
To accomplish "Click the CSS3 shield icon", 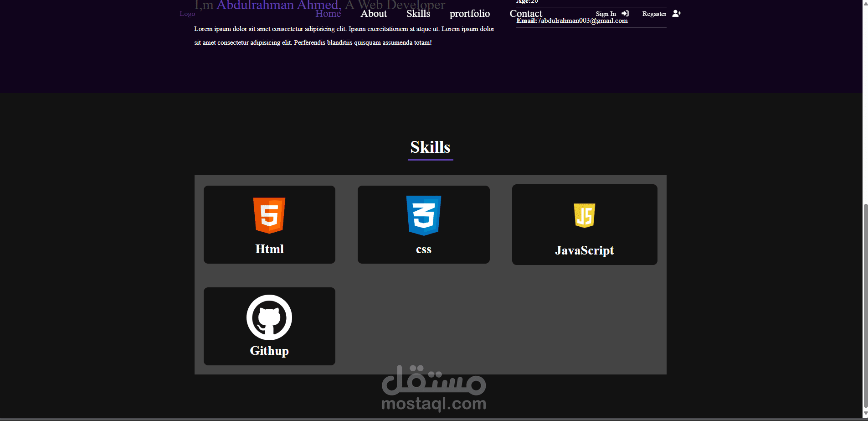I will tap(424, 215).
